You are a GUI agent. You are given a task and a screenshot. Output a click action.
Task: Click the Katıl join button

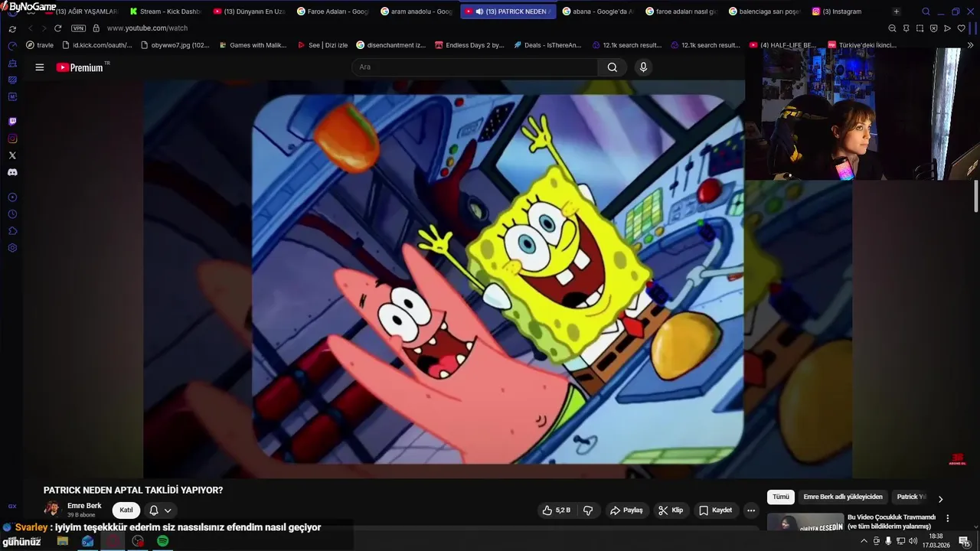(x=126, y=510)
